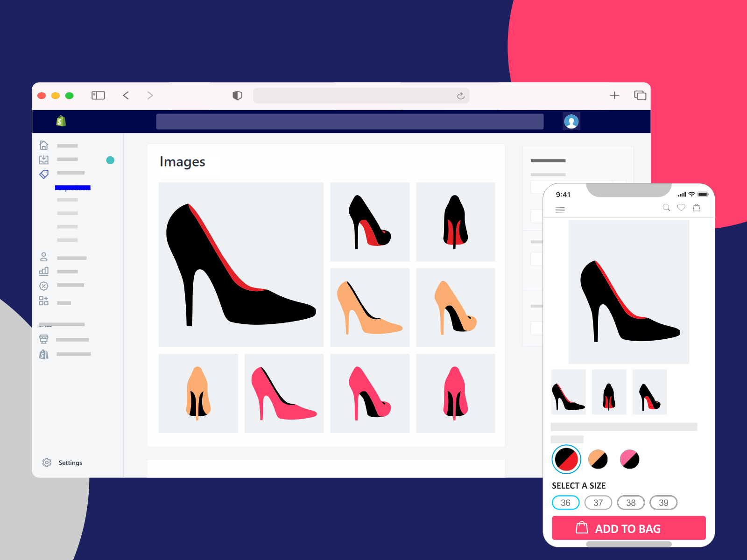Image resolution: width=747 pixels, height=560 pixels.
Task: Click the user account avatar
Action: [571, 121]
